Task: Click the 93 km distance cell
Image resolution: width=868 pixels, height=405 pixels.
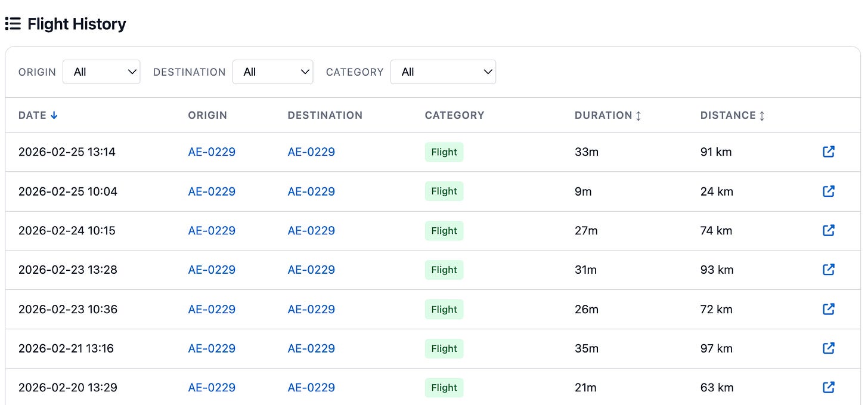Action: click(x=717, y=270)
